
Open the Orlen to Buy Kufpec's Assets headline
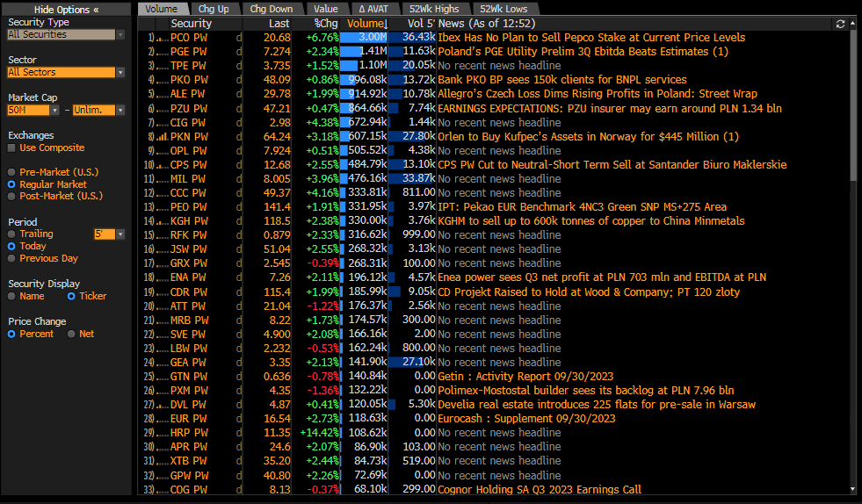click(588, 137)
